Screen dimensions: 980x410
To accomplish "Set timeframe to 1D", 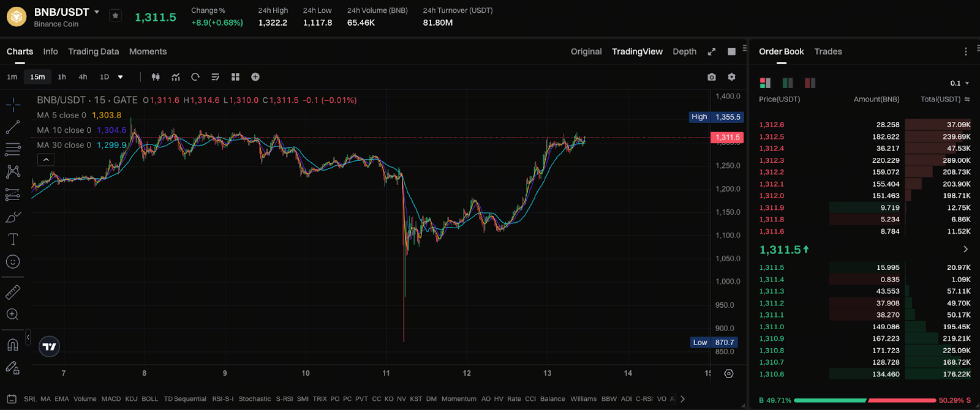I will coord(104,77).
